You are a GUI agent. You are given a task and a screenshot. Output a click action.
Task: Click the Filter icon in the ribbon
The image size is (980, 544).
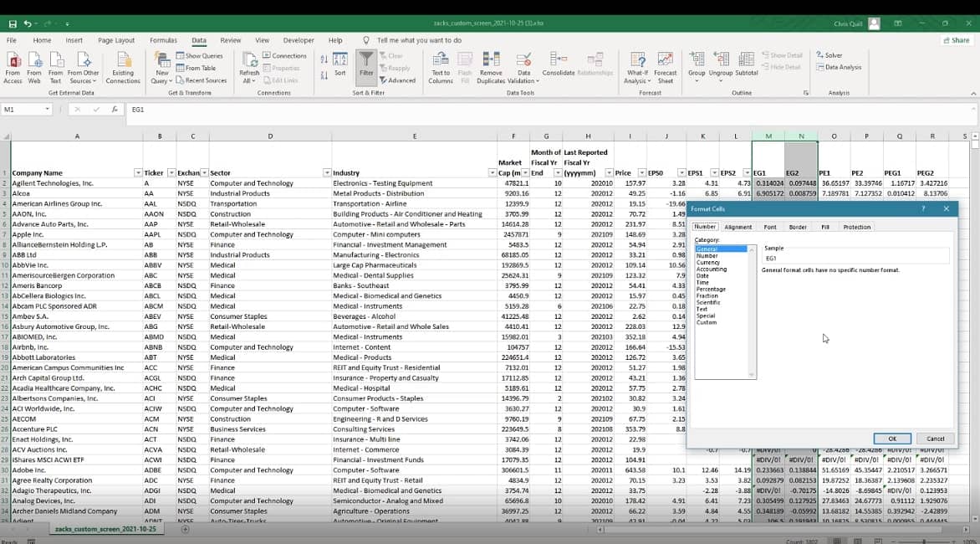pos(366,64)
